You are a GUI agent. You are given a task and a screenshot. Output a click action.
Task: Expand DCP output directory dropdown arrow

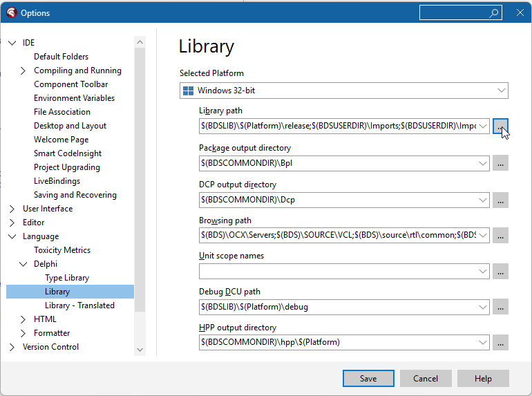coord(483,200)
